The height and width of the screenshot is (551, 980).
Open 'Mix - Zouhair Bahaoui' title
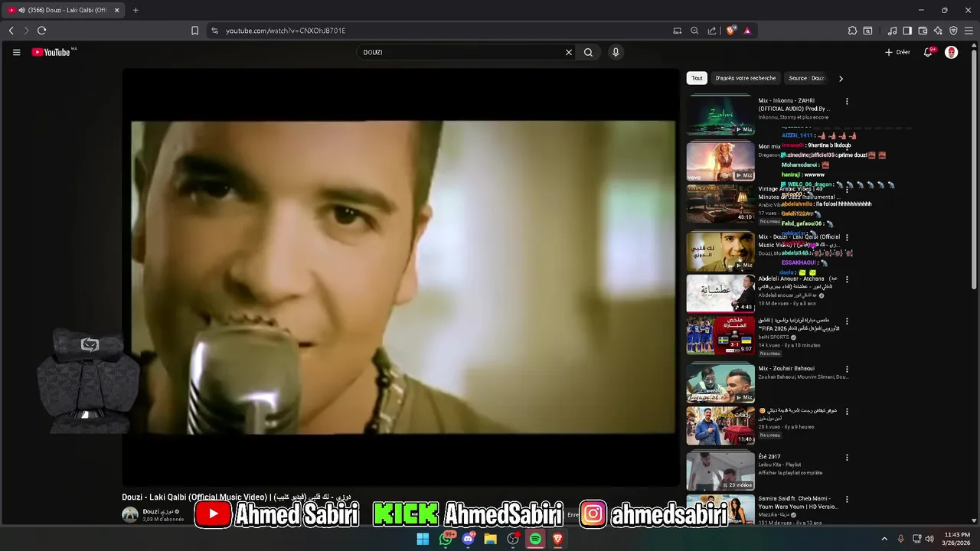point(786,369)
